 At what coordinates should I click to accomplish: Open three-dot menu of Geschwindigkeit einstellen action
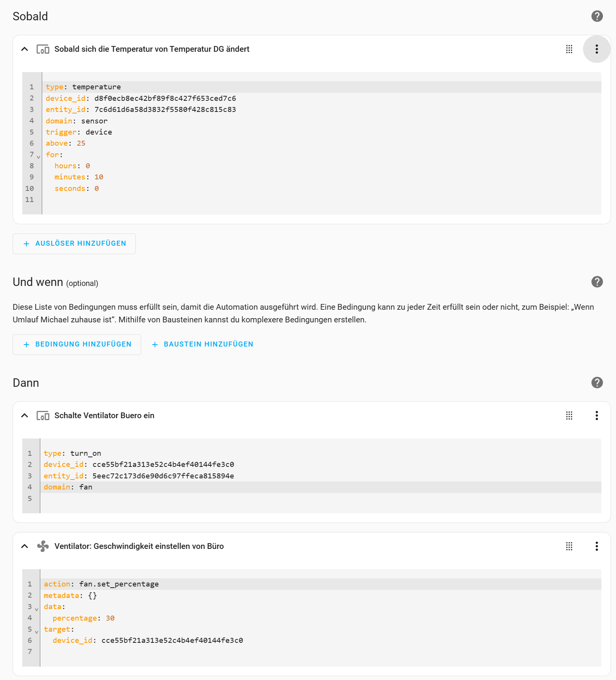596,546
